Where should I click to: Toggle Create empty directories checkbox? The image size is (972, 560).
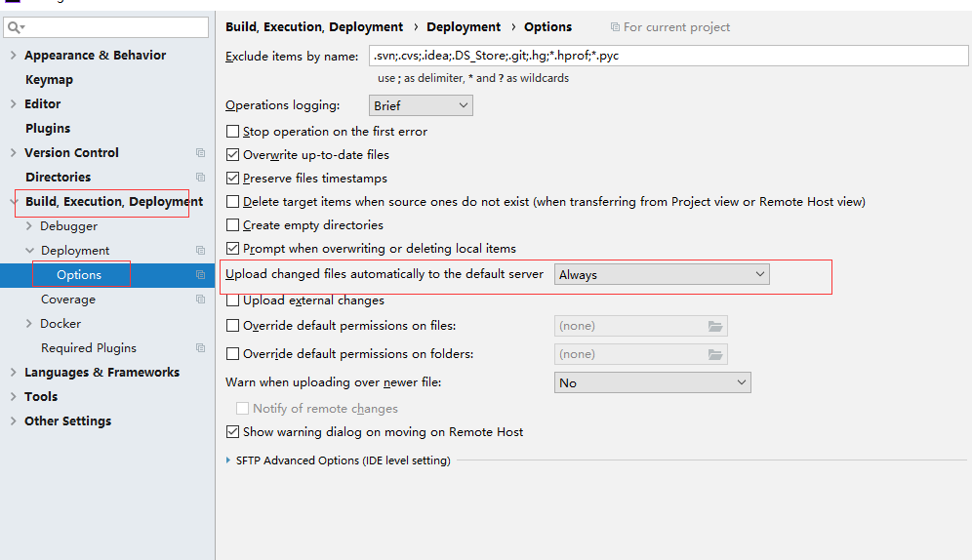pos(232,224)
